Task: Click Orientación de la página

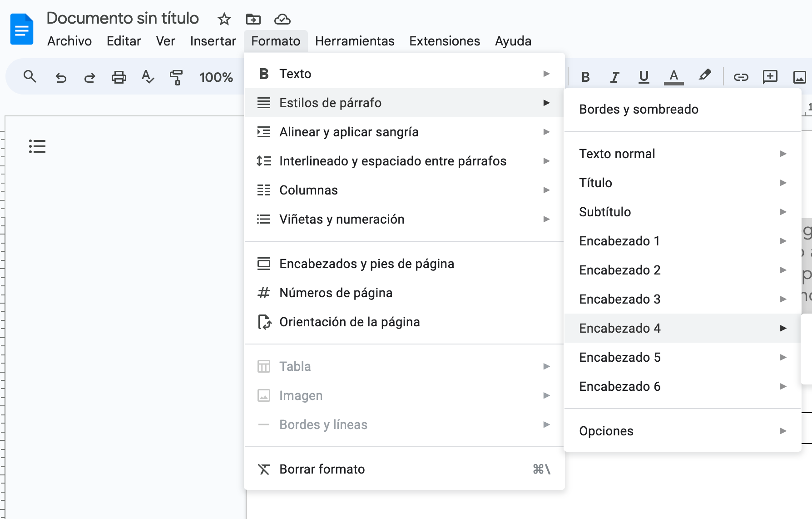Action: click(349, 322)
